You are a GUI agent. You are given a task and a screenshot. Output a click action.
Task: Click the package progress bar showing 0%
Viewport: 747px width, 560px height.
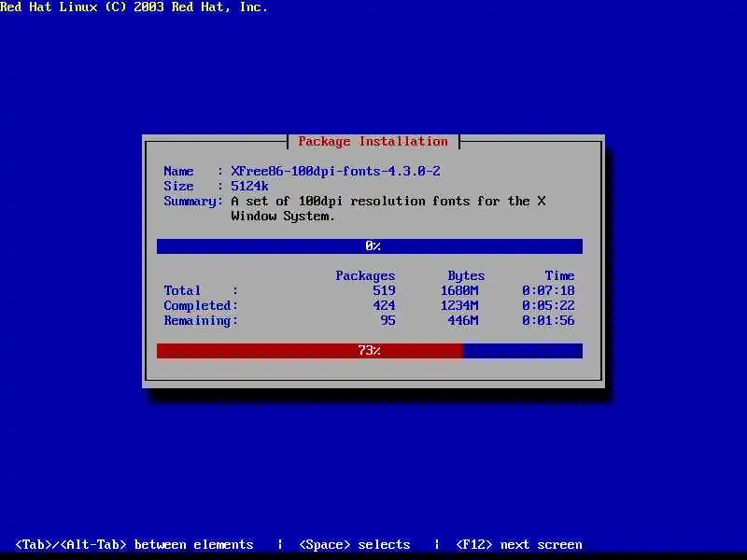369,246
